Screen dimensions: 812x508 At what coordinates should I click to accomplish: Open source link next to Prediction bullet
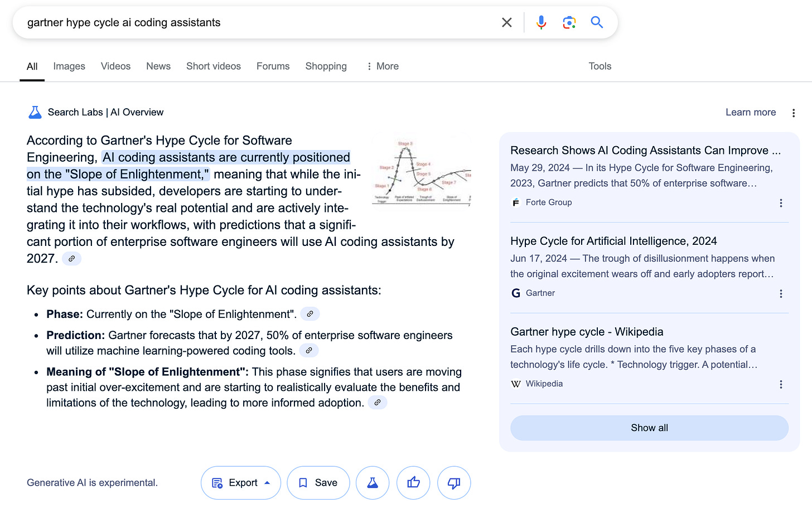tap(309, 350)
